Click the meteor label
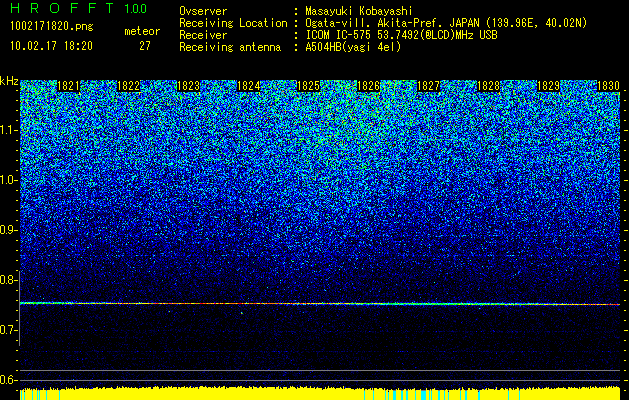 (x=142, y=31)
